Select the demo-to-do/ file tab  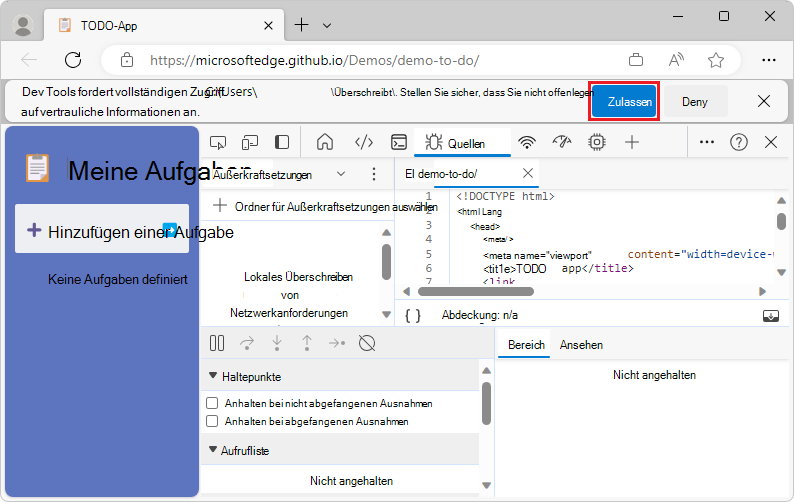[x=441, y=174]
